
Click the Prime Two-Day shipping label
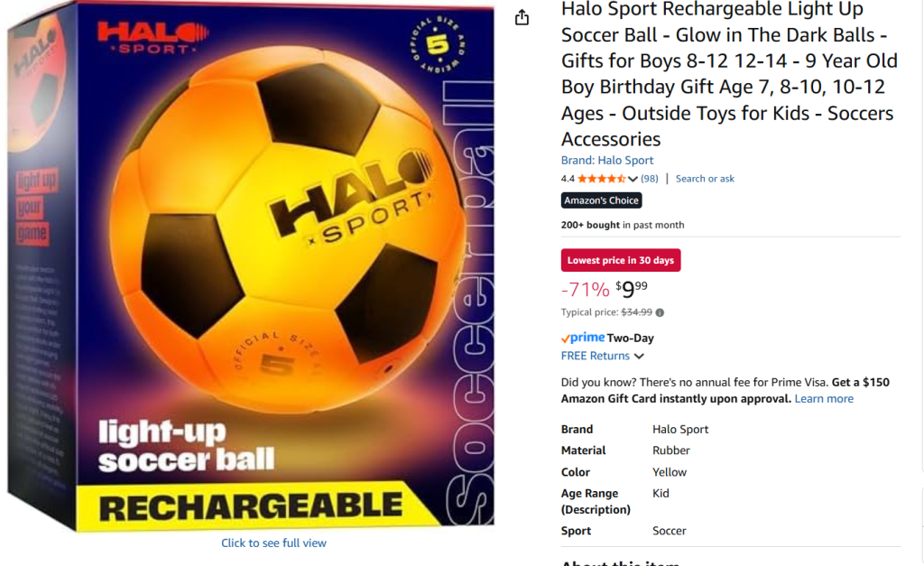pyautogui.click(x=607, y=339)
